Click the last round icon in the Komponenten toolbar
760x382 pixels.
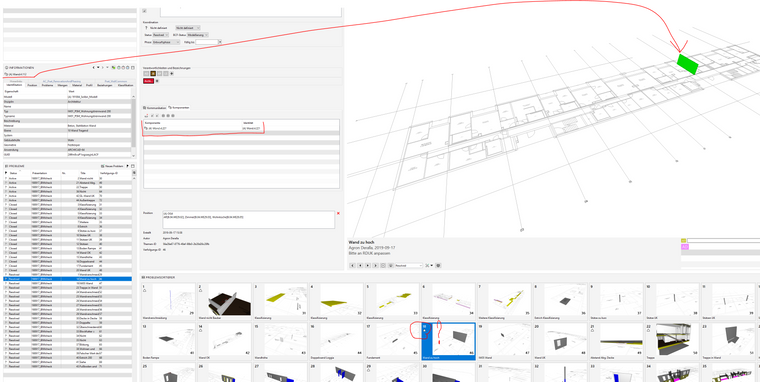[x=173, y=115]
